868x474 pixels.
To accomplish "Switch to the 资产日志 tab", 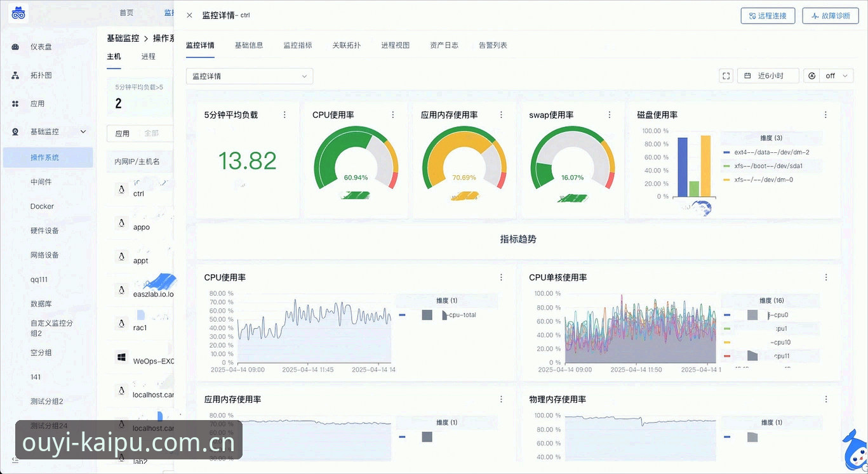I will [444, 45].
